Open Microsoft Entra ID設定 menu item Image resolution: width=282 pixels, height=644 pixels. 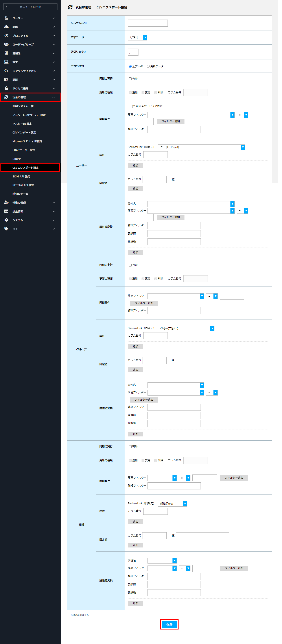coord(27,141)
